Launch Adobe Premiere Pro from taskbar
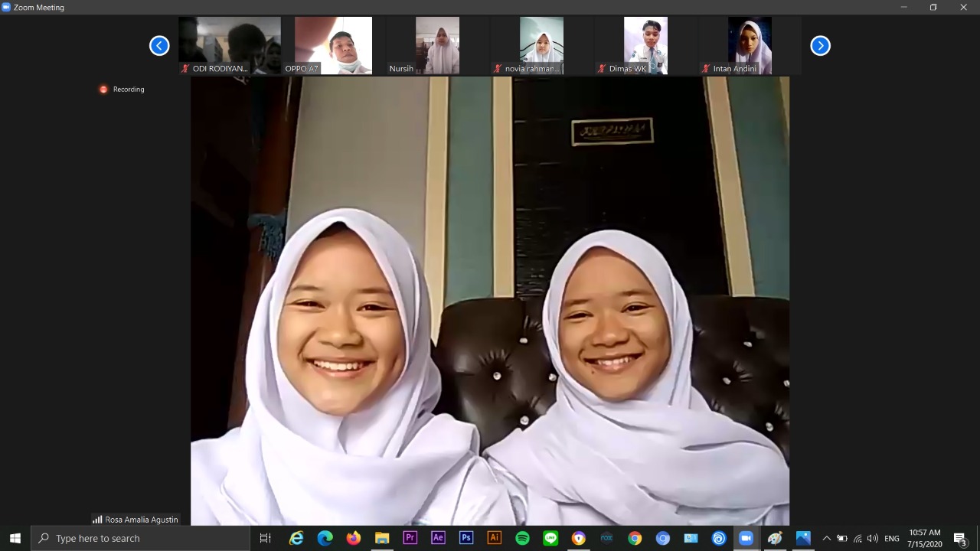980x551 pixels. pyautogui.click(x=410, y=538)
